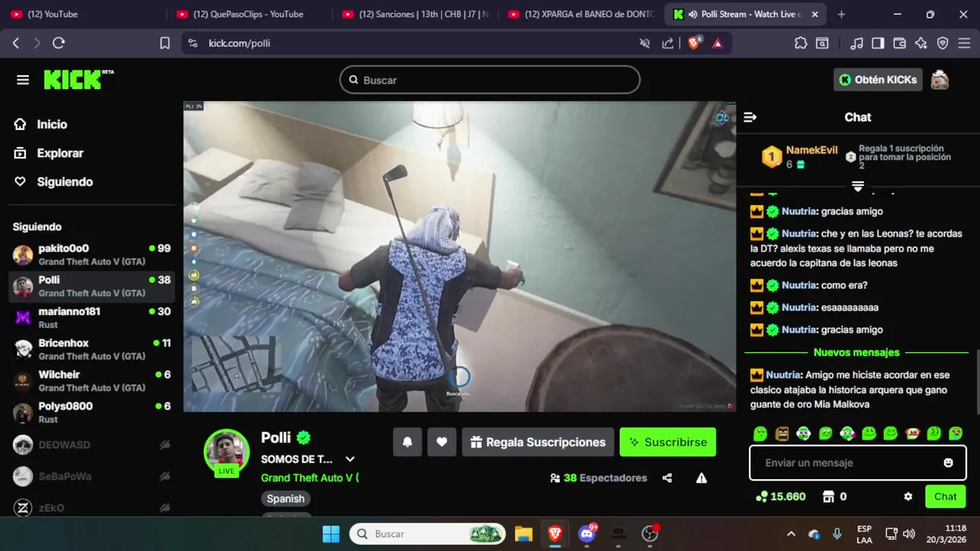Click the heart follow icon
Screen dimensions: 980x551
tap(442, 442)
